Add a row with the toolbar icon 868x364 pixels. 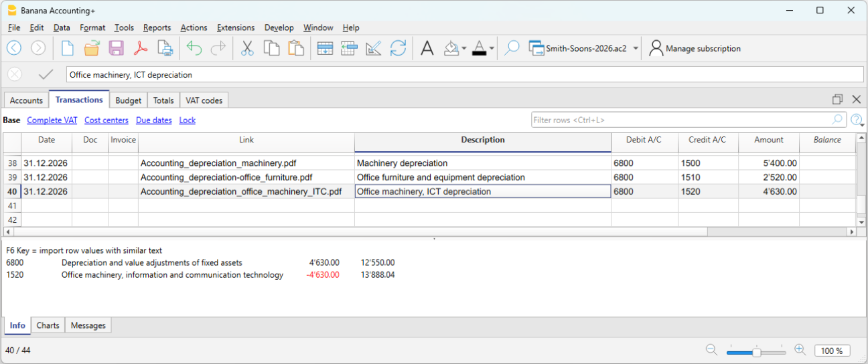click(325, 48)
